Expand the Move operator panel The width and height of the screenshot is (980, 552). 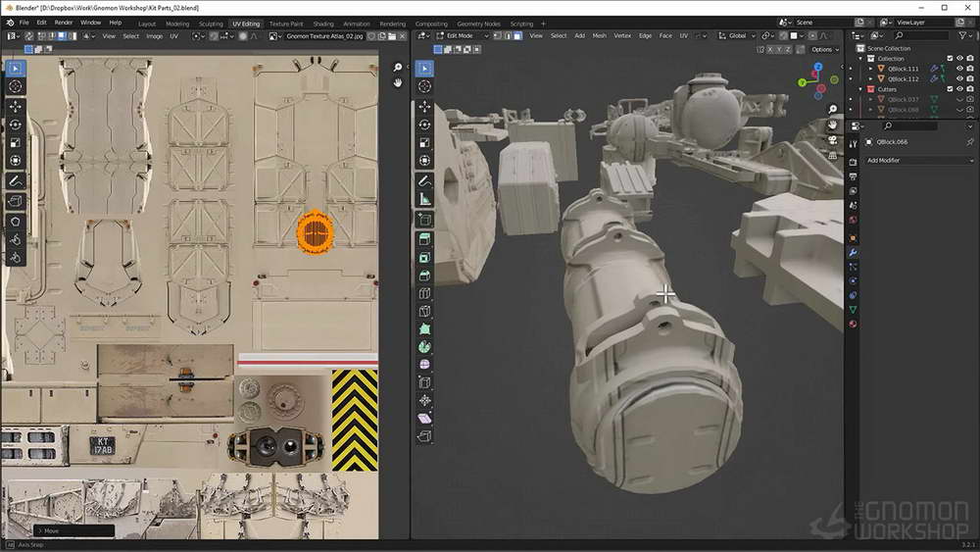[73, 530]
